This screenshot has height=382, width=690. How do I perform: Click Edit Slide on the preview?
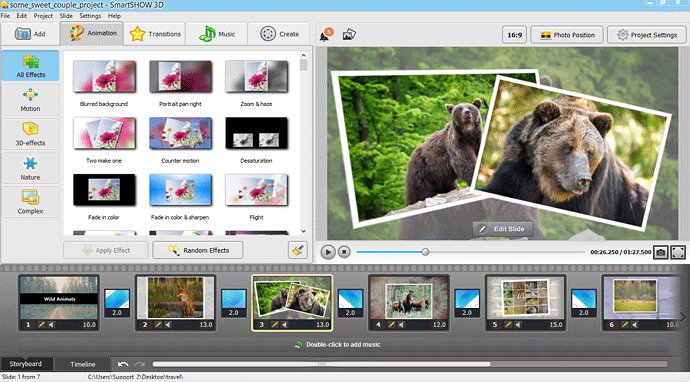pos(503,229)
